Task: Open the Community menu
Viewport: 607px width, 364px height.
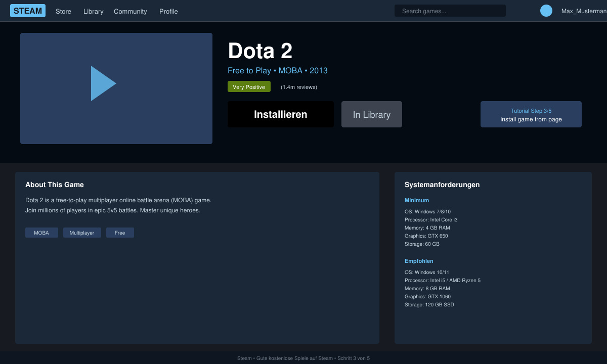Action: click(131, 11)
